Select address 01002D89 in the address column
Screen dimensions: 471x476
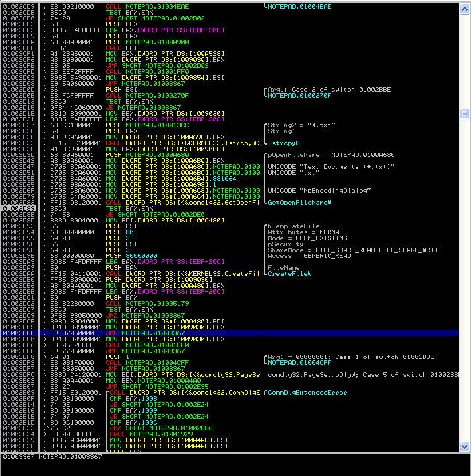[x=18, y=208]
